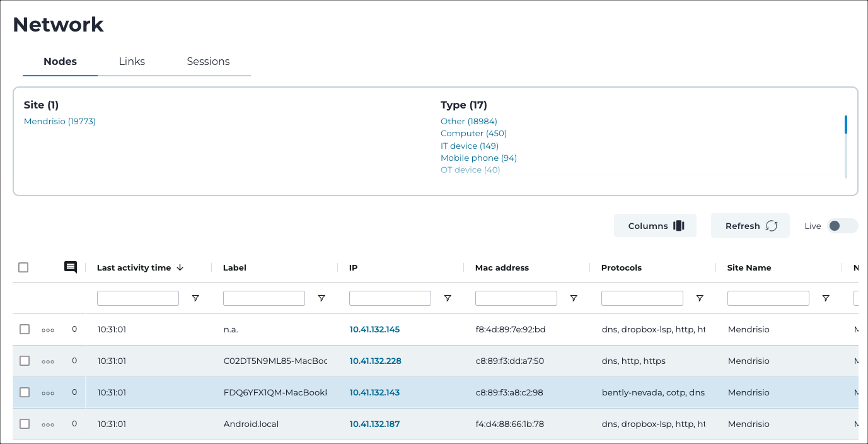This screenshot has width=868, height=444.
Task: Open filter icon for Protocols column
Action: [700, 298]
